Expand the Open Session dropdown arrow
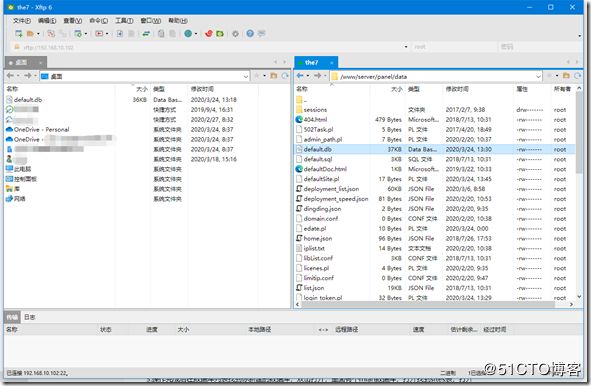 [38, 34]
